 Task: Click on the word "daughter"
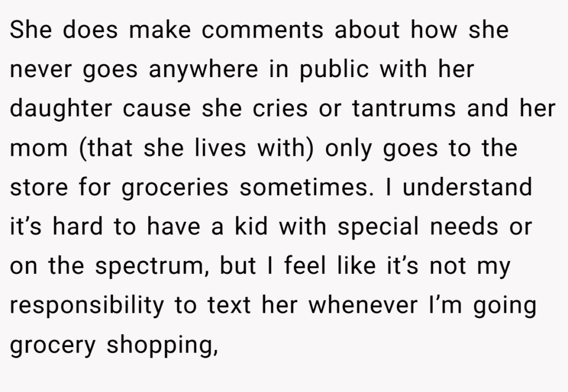(61, 109)
